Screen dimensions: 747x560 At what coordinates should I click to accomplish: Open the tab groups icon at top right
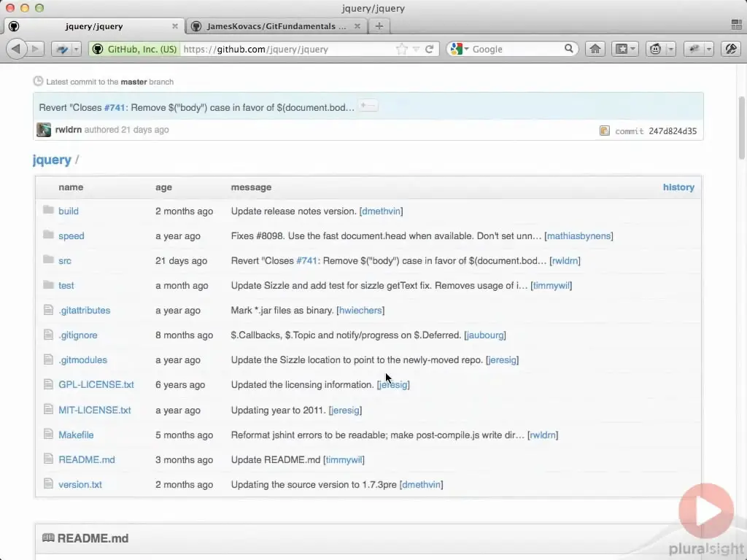[736, 25]
